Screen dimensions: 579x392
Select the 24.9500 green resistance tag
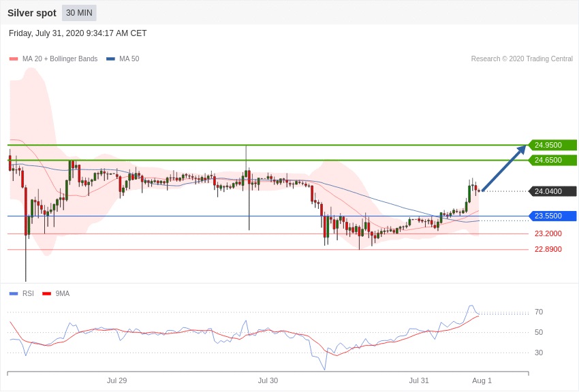coord(552,145)
